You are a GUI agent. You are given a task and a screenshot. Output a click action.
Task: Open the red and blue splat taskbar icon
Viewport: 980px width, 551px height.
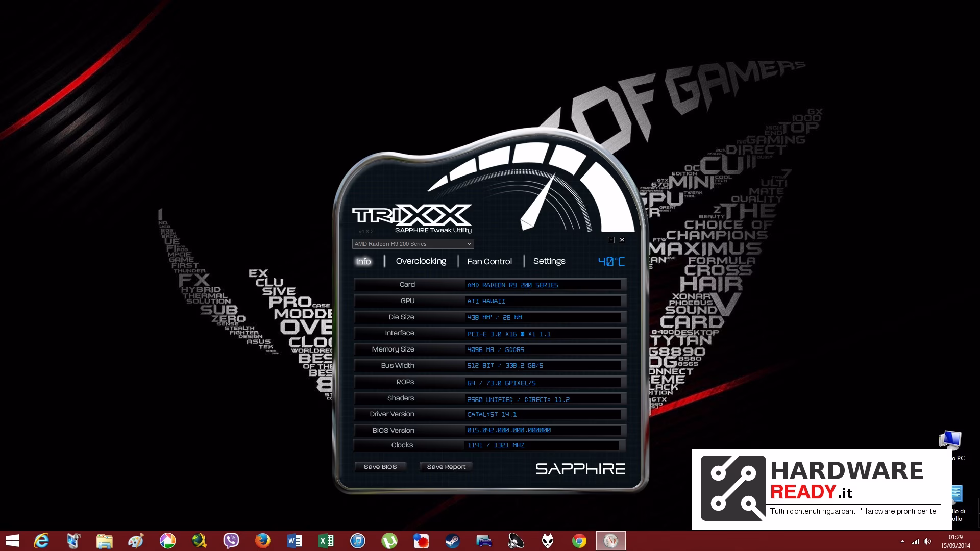[x=421, y=541]
